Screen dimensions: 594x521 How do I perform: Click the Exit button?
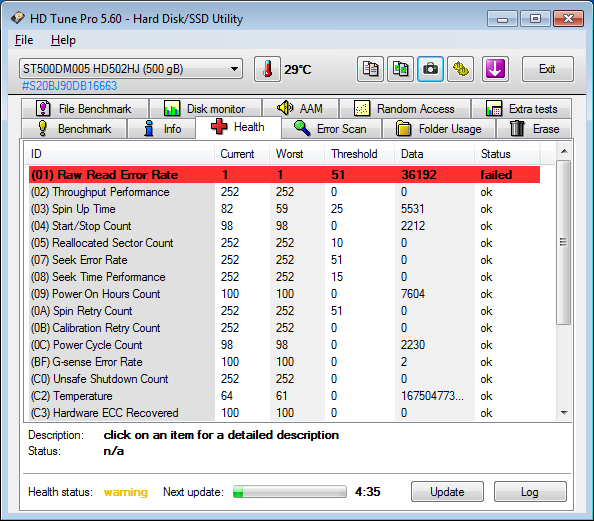(x=547, y=69)
